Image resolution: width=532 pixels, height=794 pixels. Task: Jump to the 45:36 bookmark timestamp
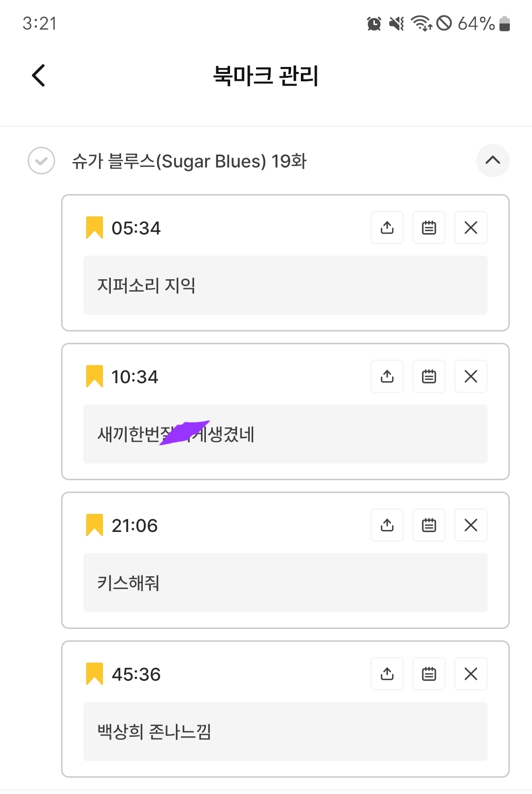point(136,674)
